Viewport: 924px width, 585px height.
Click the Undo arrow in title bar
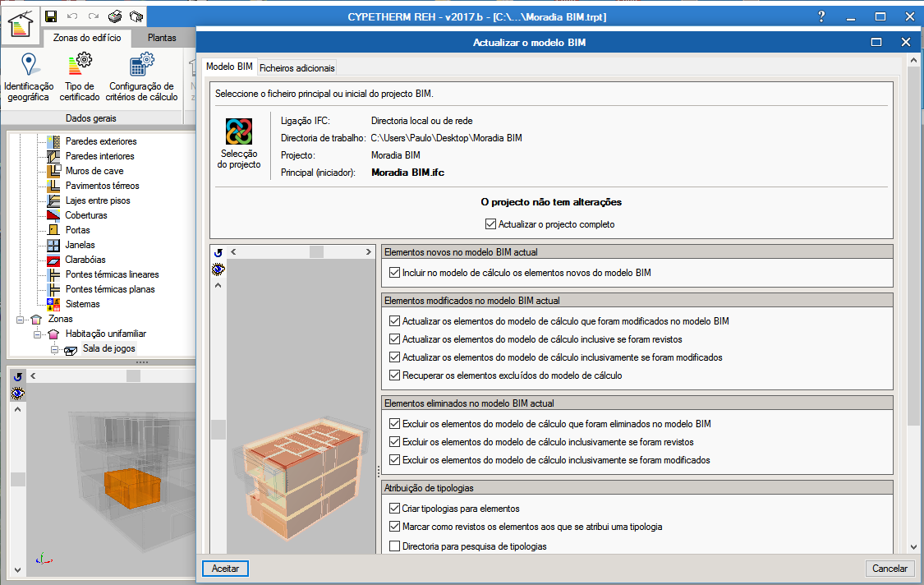(72, 16)
